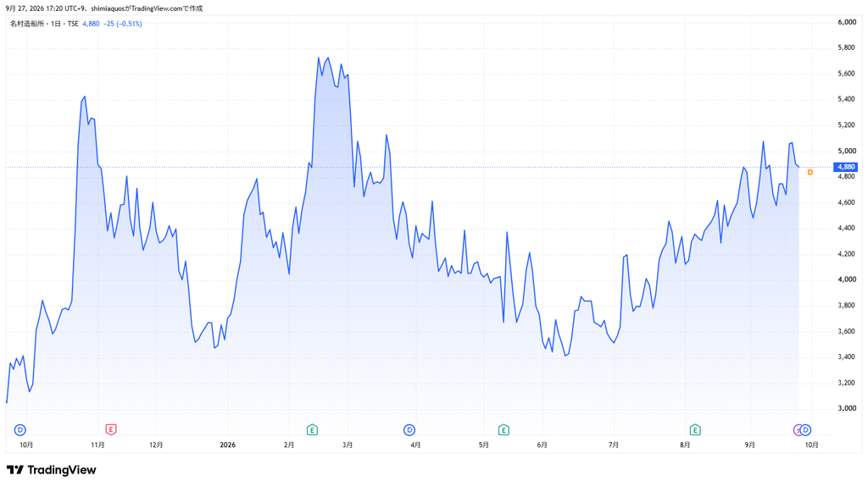Click the TSE exchange label

(x=73, y=24)
